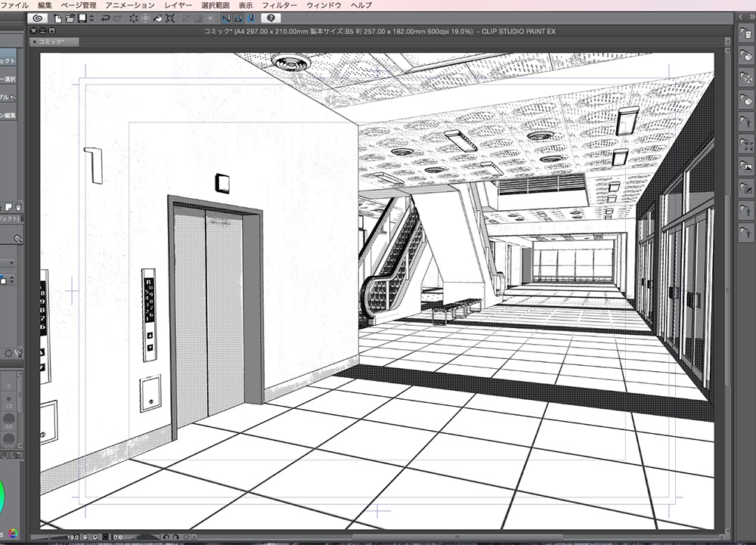Click the redo arrow icon
Image resolution: width=756 pixels, height=545 pixels.
coord(118,18)
